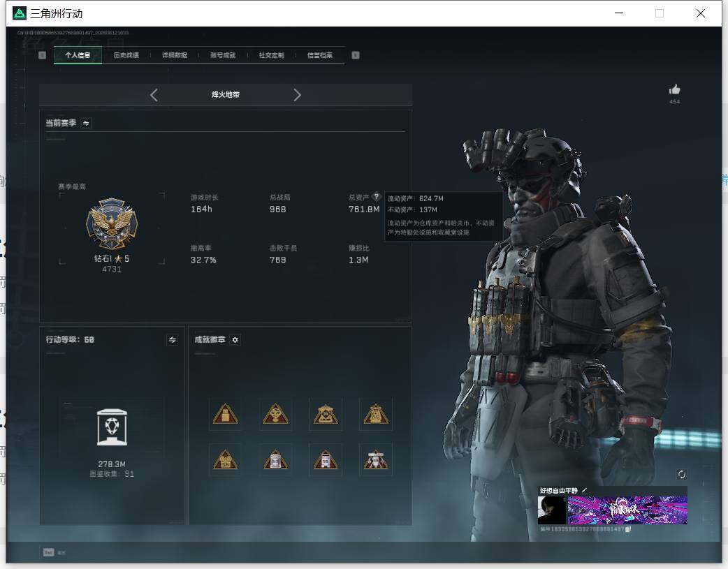Open the gear settings next to 成就徽章
The width and height of the screenshot is (728, 569).
point(235,340)
